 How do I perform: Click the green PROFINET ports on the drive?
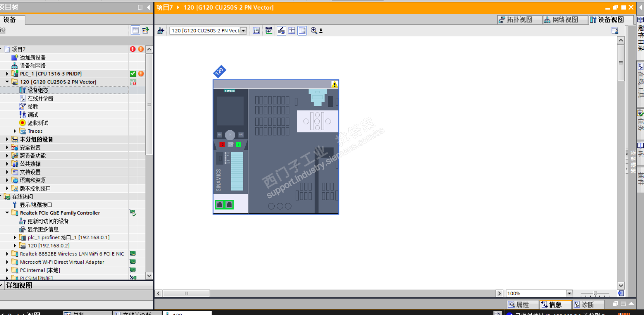pos(224,205)
